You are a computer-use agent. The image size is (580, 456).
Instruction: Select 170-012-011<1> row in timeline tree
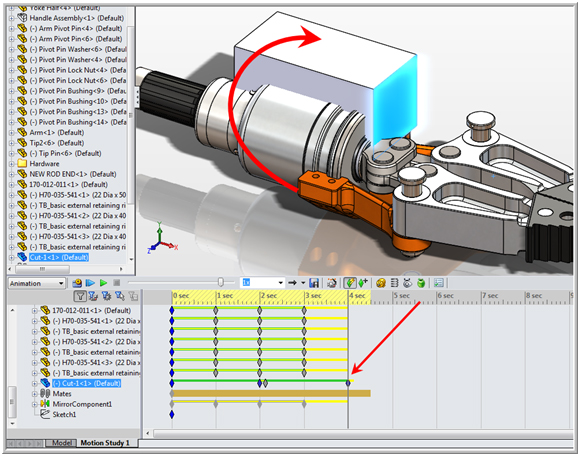click(x=91, y=311)
